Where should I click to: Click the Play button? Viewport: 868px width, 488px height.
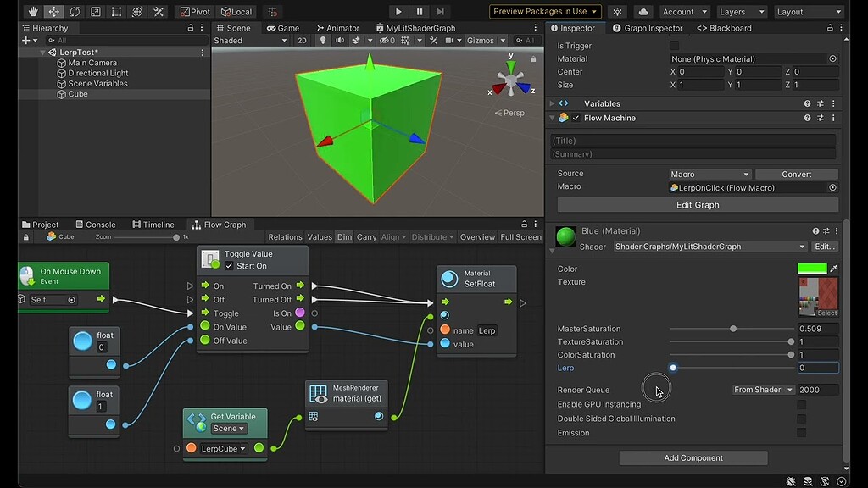[x=398, y=12]
